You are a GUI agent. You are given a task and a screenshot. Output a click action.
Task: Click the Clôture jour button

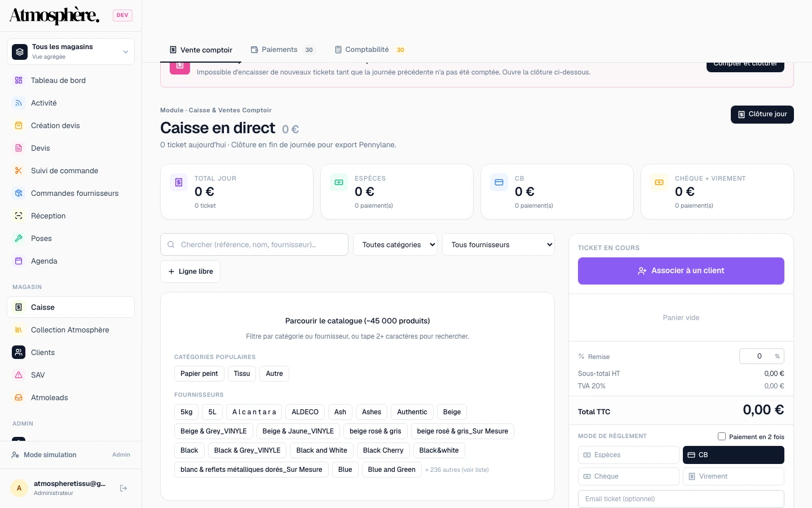[x=762, y=114]
